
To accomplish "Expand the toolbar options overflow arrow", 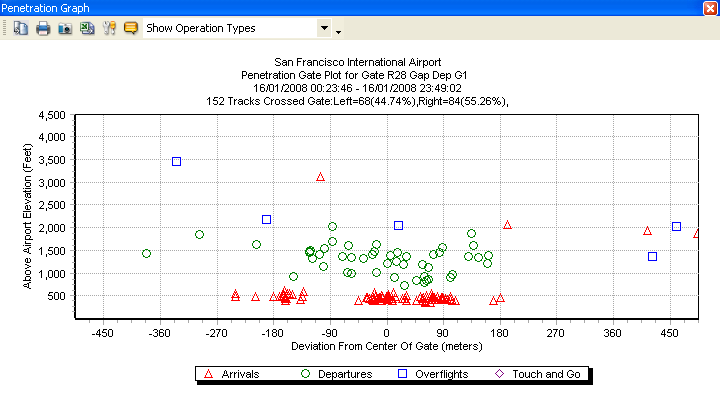I will tap(338, 32).
